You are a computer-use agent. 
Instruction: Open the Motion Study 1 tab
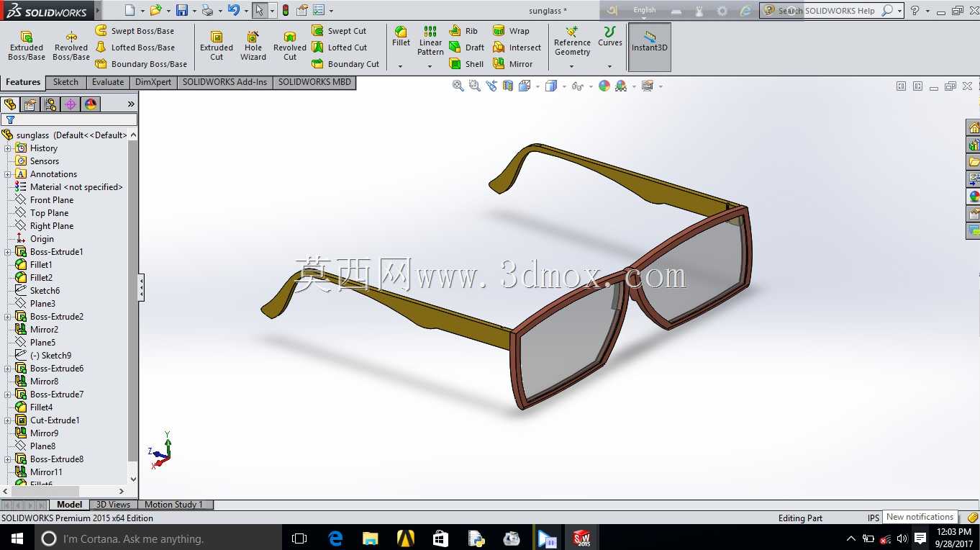click(x=174, y=505)
